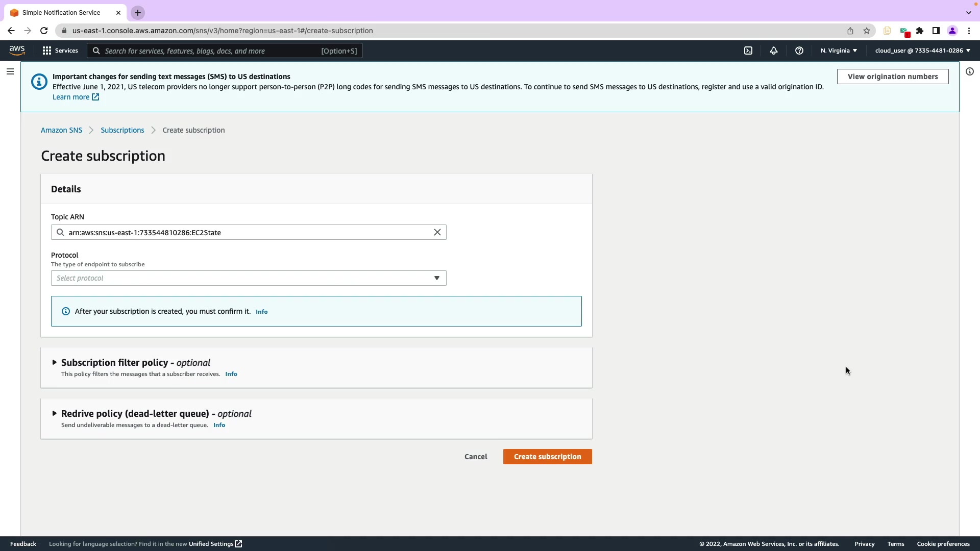
Task: Open the browser extensions puzzle icon
Action: click(920, 31)
